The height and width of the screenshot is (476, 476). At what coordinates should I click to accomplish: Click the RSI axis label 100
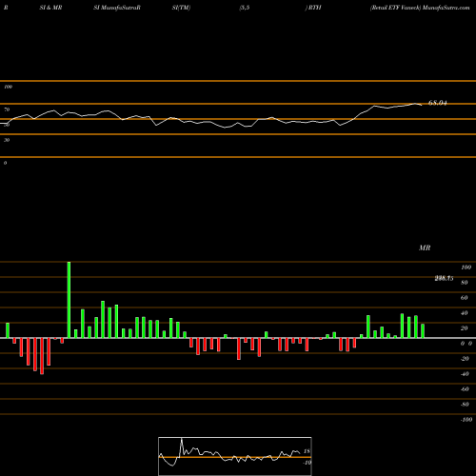tap(9, 87)
